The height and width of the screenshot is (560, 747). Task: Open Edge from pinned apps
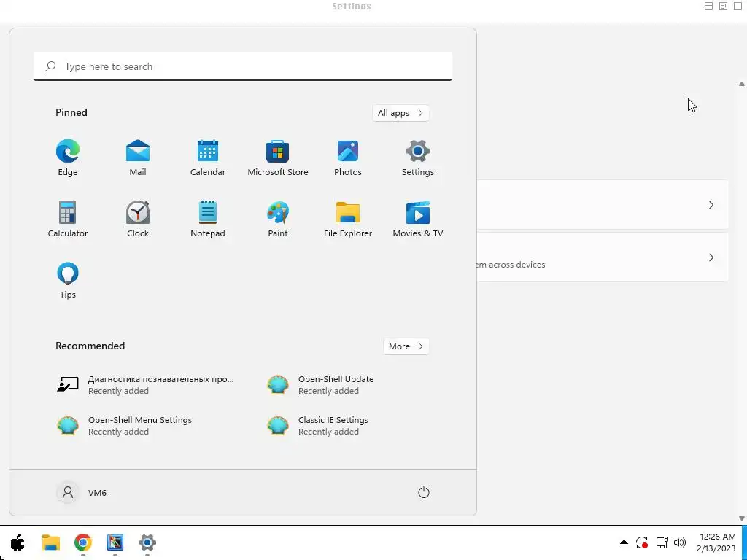click(68, 158)
